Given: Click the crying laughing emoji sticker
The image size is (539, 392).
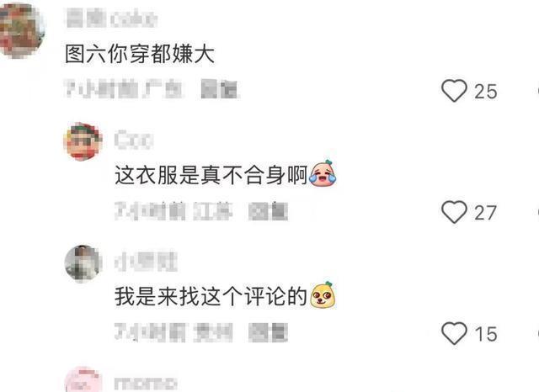Looking at the screenshot, I should [x=323, y=173].
